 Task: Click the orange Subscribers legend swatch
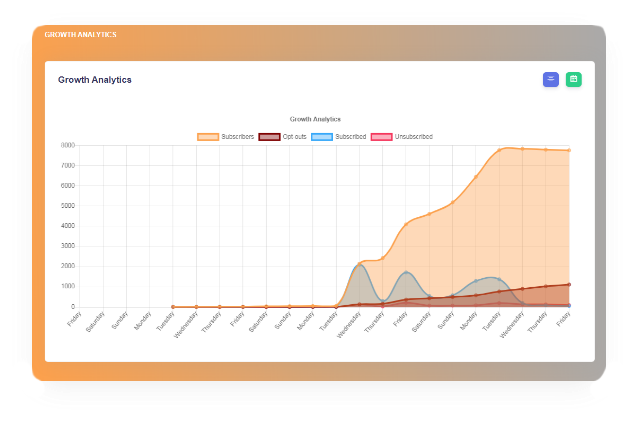[208, 136]
